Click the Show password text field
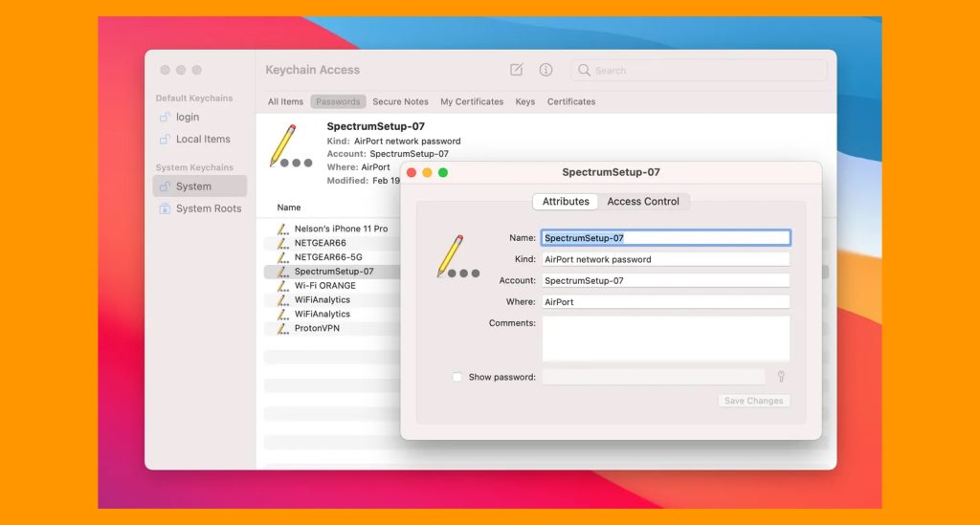 tap(654, 377)
